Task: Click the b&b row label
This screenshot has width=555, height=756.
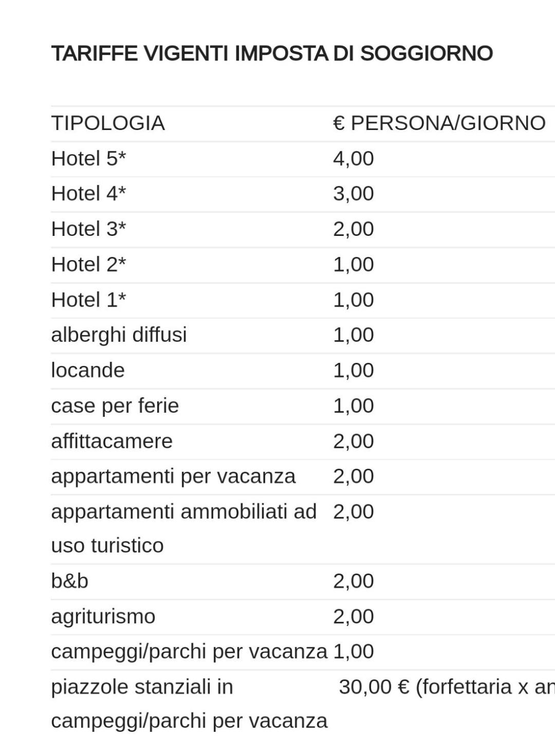Action: [70, 581]
